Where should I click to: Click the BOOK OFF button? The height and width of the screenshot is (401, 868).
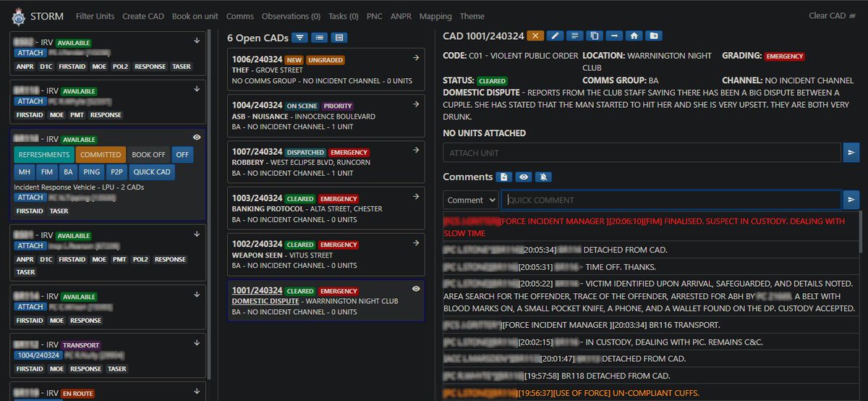point(148,155)
